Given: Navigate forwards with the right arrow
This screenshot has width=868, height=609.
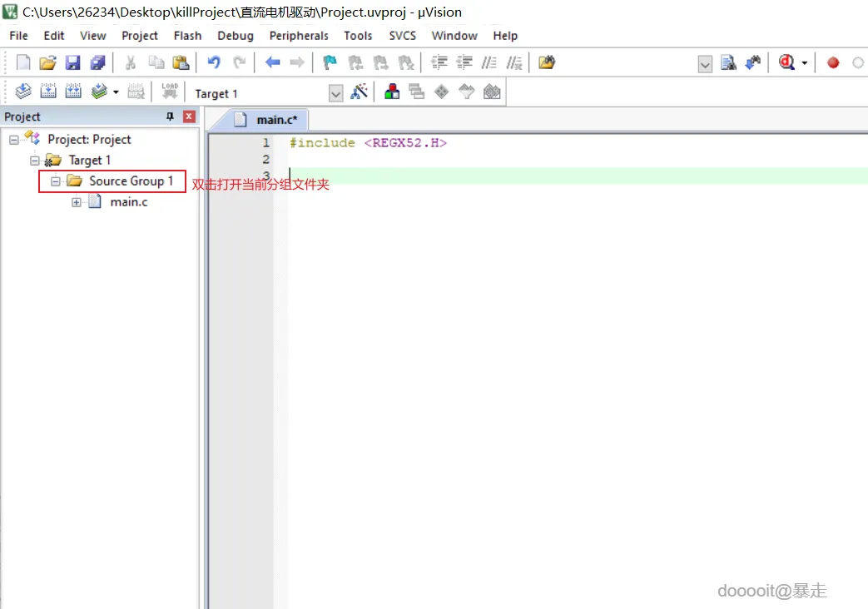Looking at the screenshot, I should coord(297,62).
